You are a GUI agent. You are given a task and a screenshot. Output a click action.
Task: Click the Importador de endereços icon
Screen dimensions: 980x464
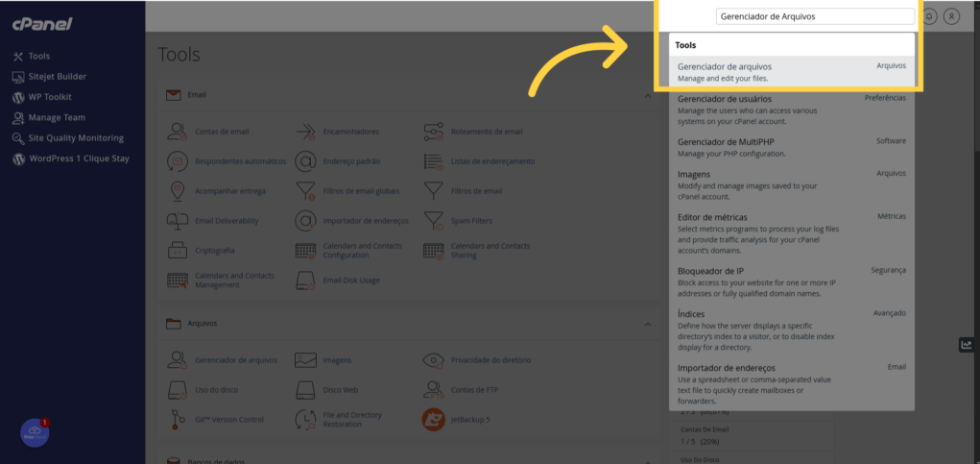(305, 221)
